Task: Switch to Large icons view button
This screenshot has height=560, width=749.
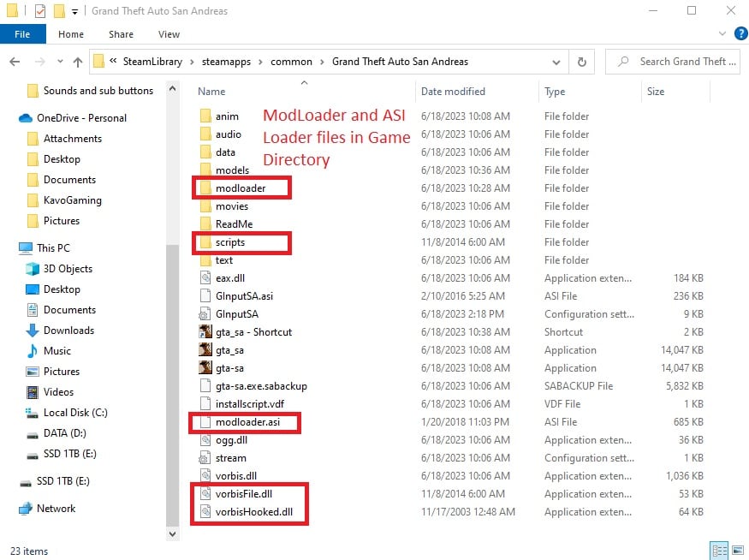Action: tap(738, 551)
